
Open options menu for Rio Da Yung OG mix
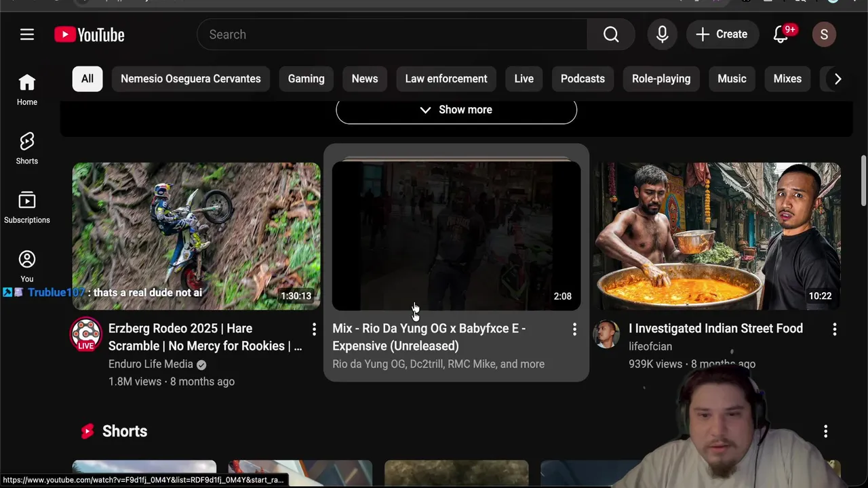click(x=574, y=329)
